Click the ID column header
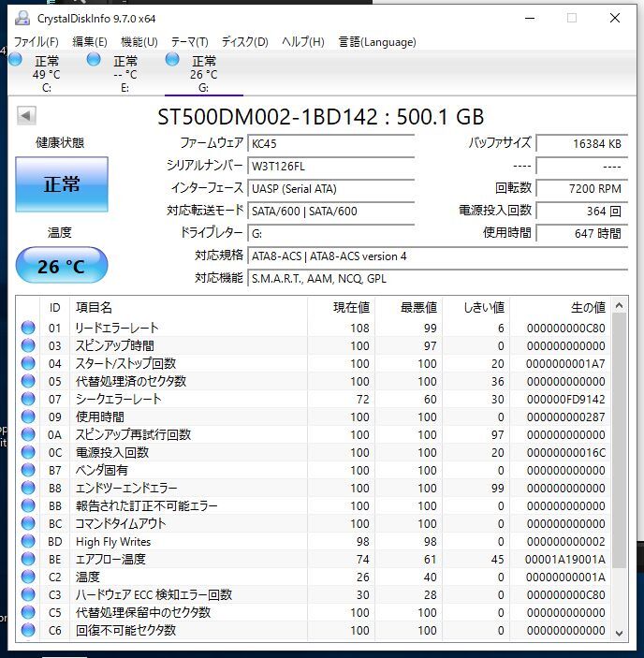The image size is (644, 658). click(x=55, y=308)
